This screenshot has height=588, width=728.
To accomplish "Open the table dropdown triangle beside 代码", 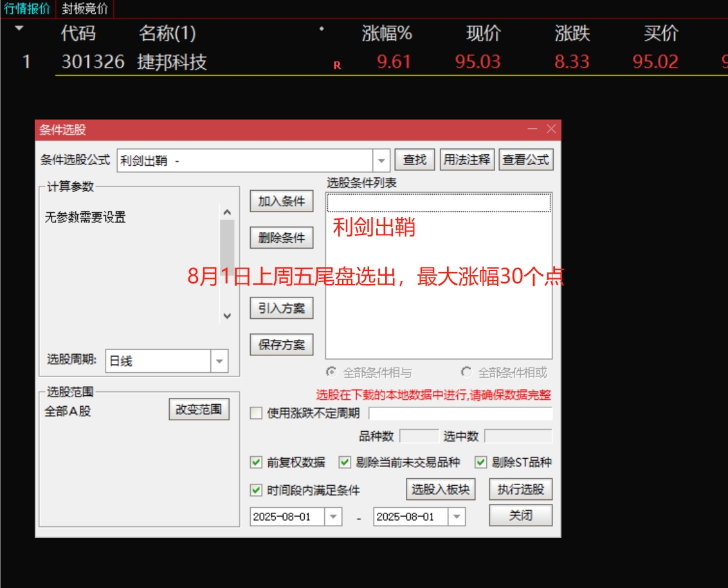I will pyautogui.click(x=19, y=28).
